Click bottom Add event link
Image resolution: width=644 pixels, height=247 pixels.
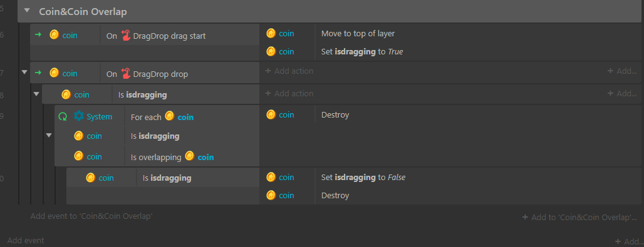click(26, 241)
